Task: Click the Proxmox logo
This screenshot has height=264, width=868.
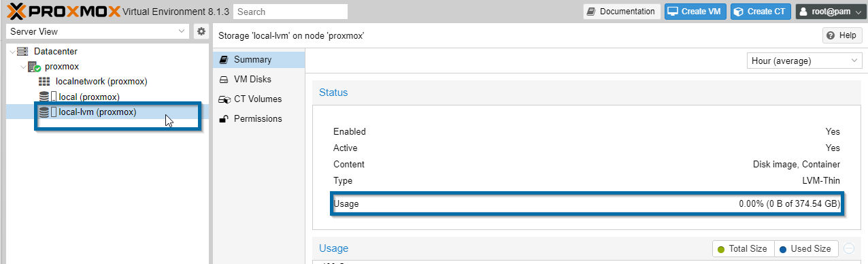Action: tap(63, 11)
